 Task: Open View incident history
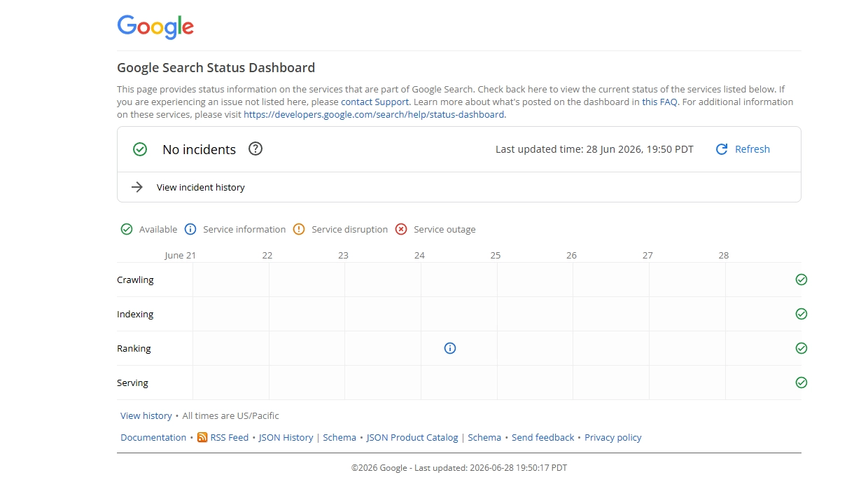point(201,187)
